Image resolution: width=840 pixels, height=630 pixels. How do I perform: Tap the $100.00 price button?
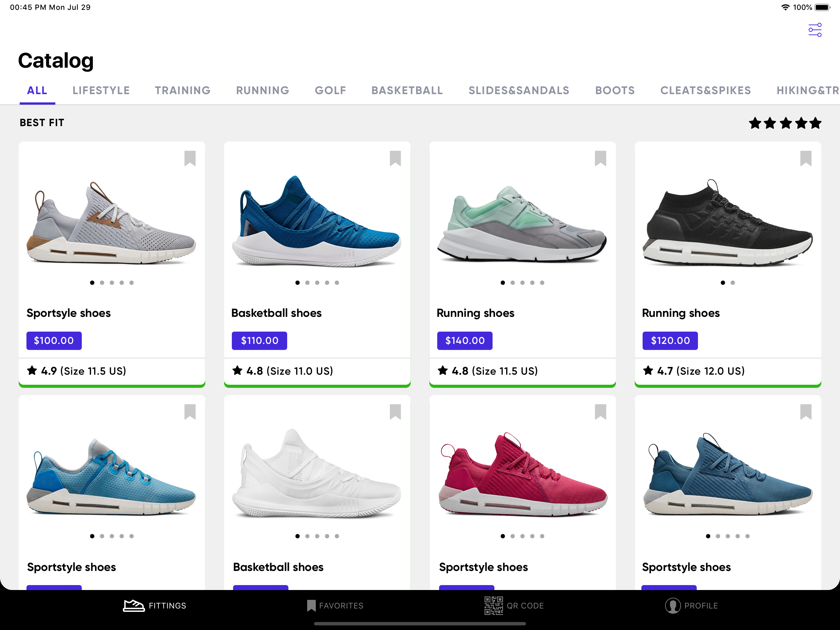tap(54, 341)
